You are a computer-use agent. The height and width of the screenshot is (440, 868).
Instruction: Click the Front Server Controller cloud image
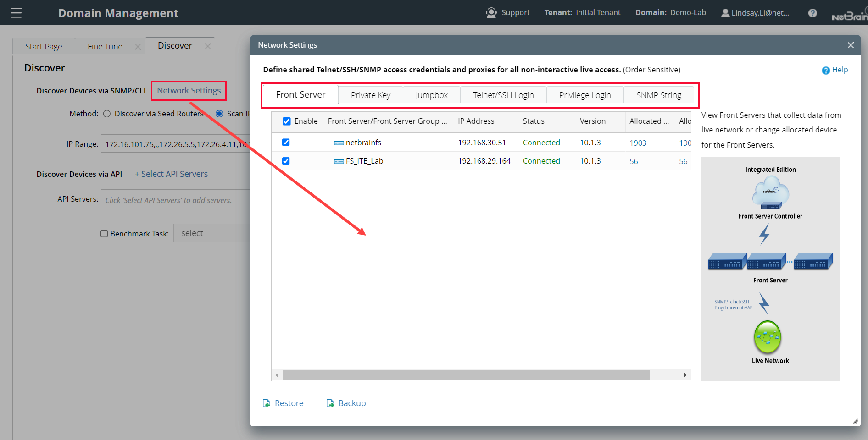[771, 193]
